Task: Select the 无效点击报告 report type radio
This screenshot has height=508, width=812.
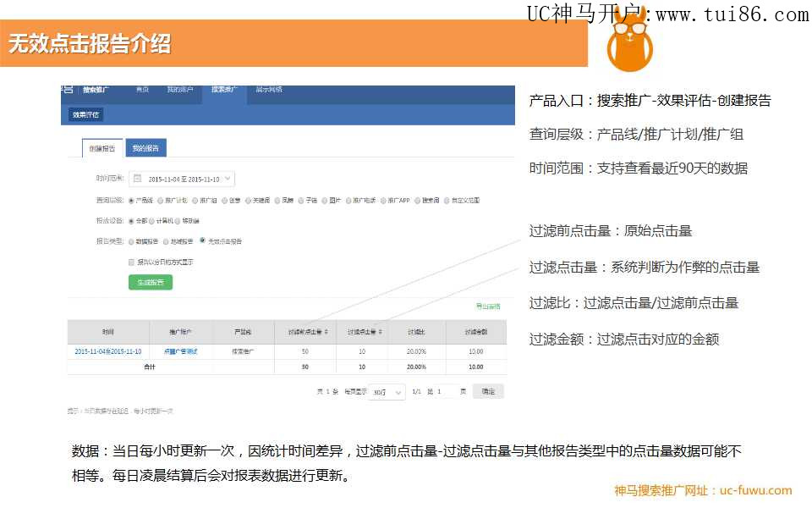Action: click(202, 241)
